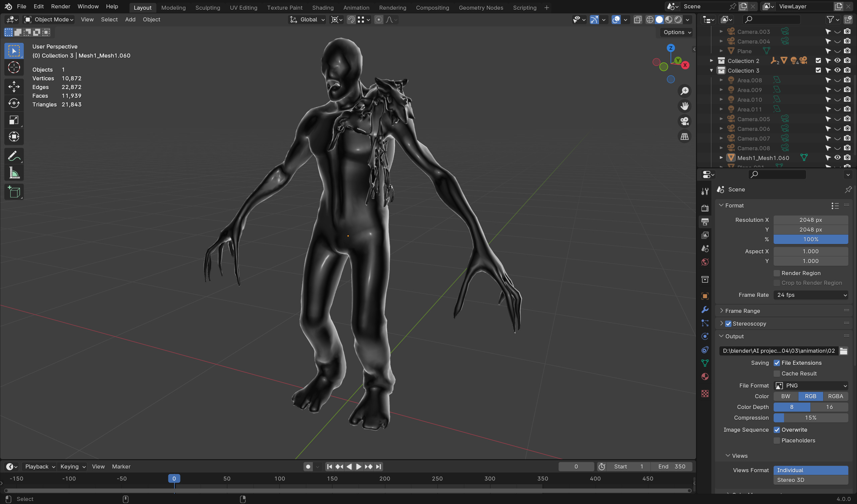Select RGBA color mode
The width and height of the screenshot is (857, 504).
(x=835, y=397)
